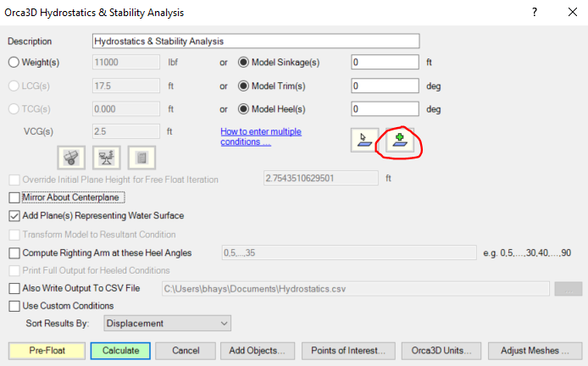The image size is (588, 366).
Task: Click the report sheet icon button below VCG
Action: (141, 158)
